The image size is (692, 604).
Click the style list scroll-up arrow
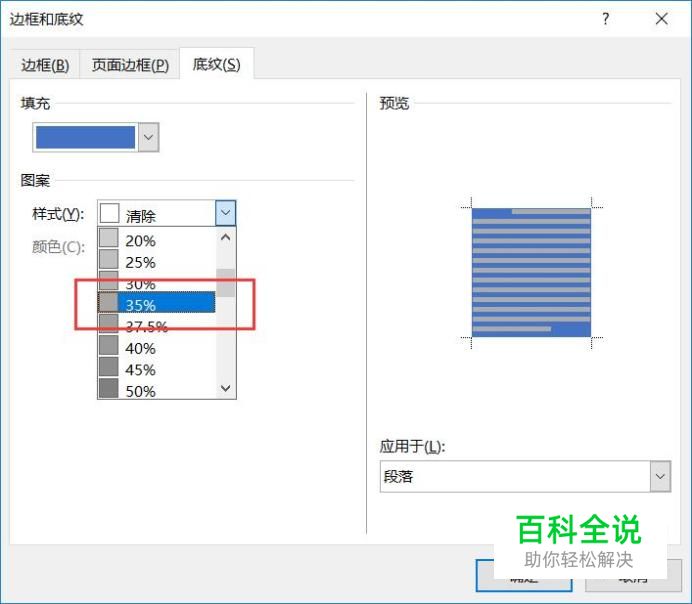(226, 237)
